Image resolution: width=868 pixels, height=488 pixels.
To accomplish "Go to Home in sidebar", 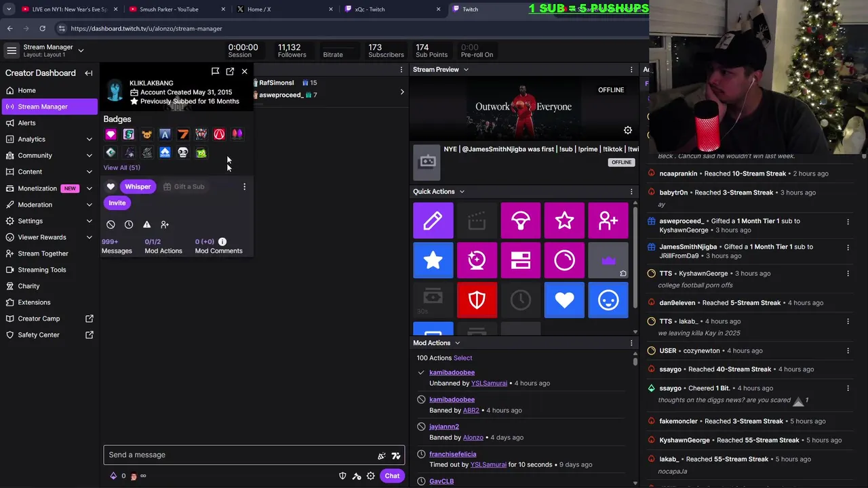I will tap(49, 90).
